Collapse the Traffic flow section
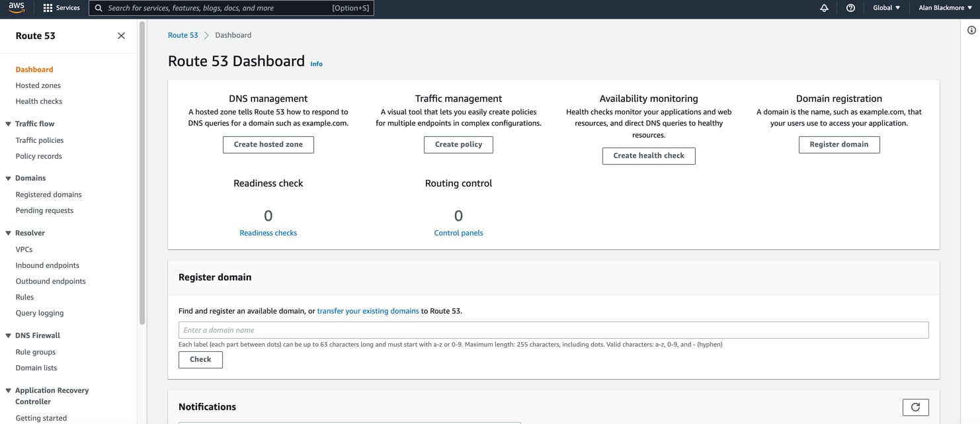The height and width of the screenshot is (424, 980). click(7, 124)
